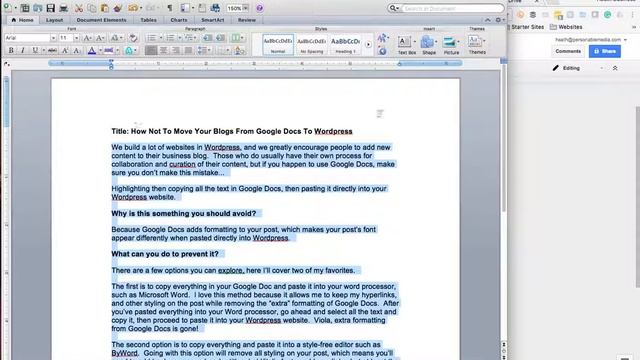Image resolution: width=640 pixels, height=360 pixels.
Task: Switch to the Home tab
Action: click(22, 20)
